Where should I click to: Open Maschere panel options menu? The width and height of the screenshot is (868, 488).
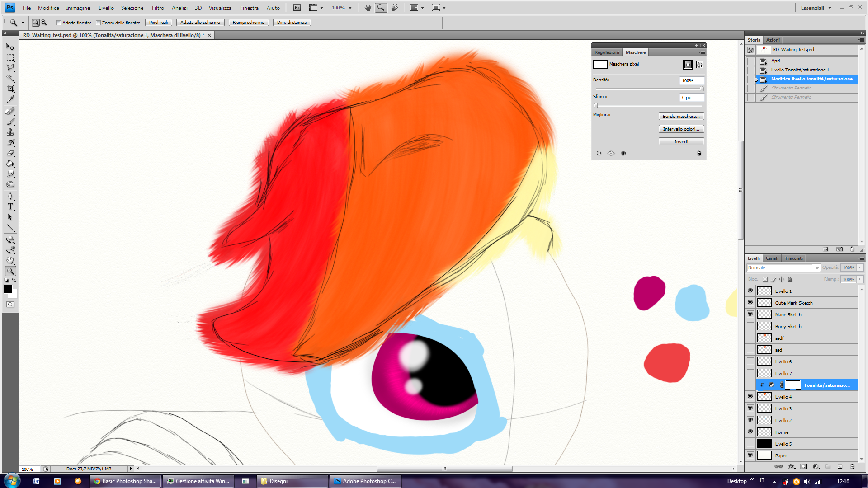702,52
